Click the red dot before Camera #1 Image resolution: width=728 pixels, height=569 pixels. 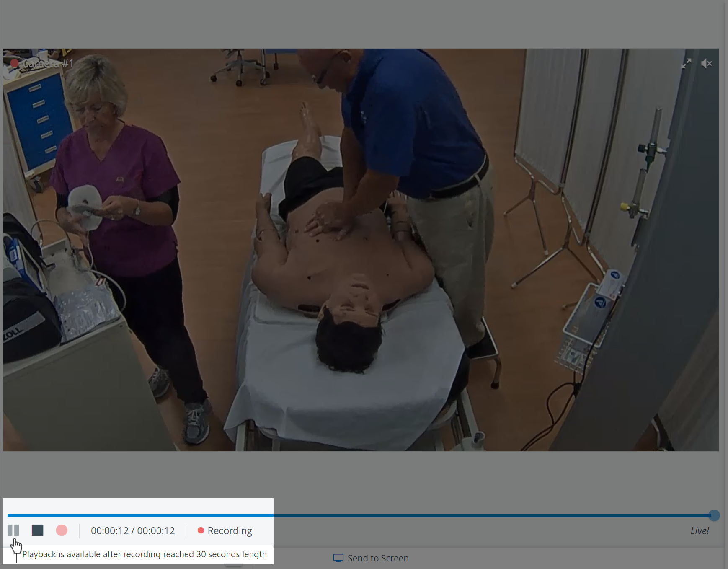(x=14, y=64)
